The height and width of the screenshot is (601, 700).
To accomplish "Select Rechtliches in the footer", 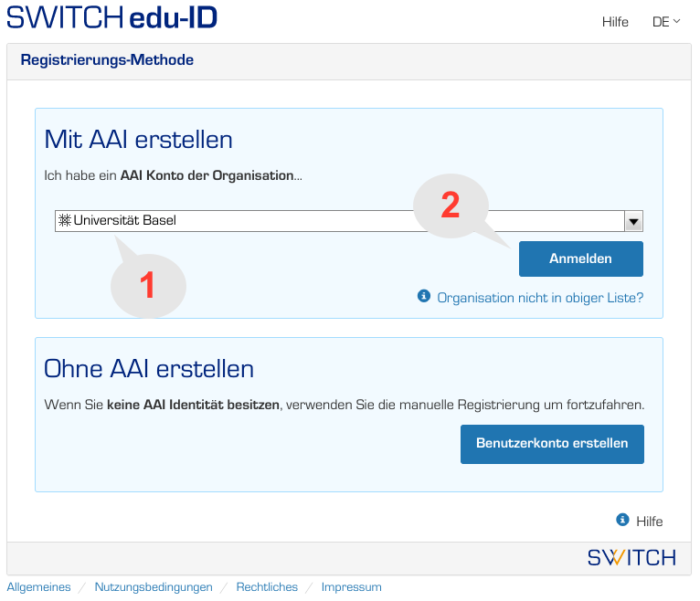I will 267,587.
